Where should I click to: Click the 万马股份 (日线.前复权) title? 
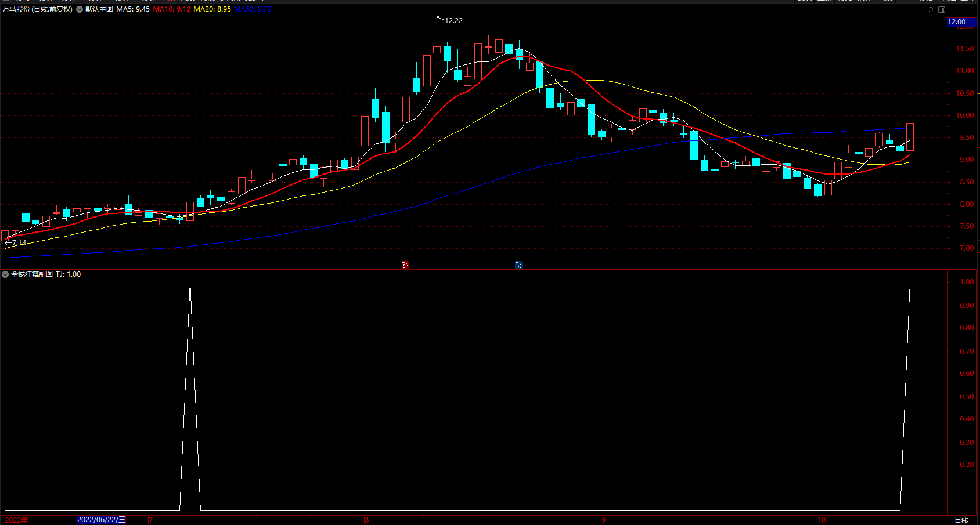click(38, 9)
